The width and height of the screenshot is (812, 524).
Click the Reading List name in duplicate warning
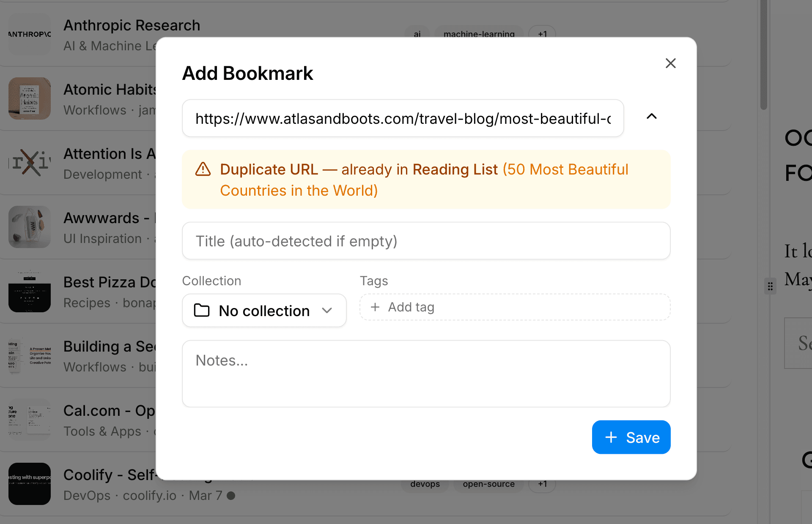455,169
